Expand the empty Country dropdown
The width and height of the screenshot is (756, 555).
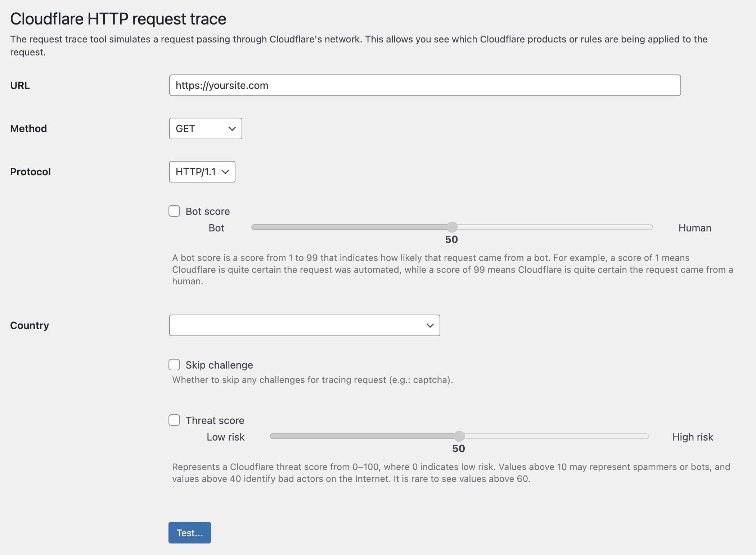(305, 325)
